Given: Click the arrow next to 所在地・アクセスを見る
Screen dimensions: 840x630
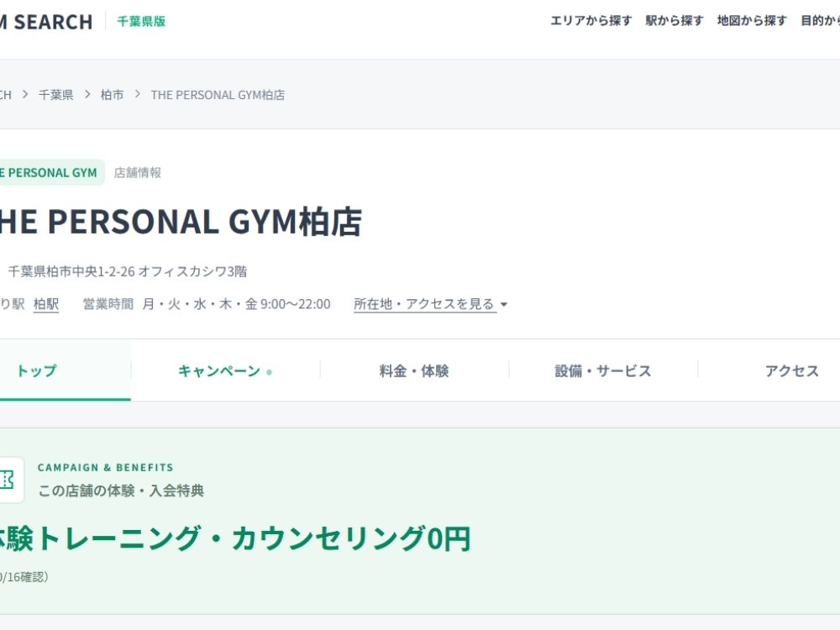Looking at the screenshot, I should click(503, 305).
